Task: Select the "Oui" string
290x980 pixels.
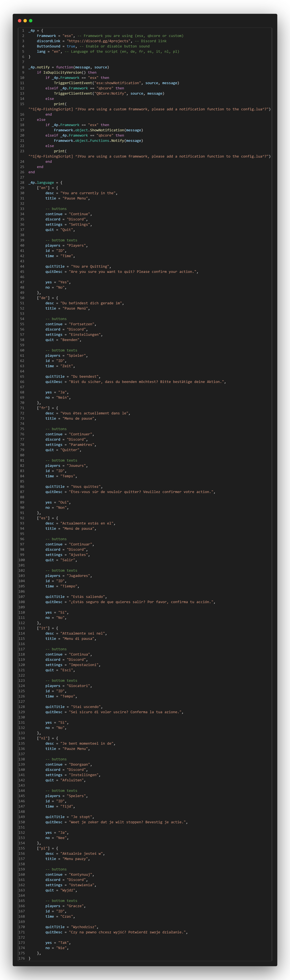Action: [x=64, y=503]
